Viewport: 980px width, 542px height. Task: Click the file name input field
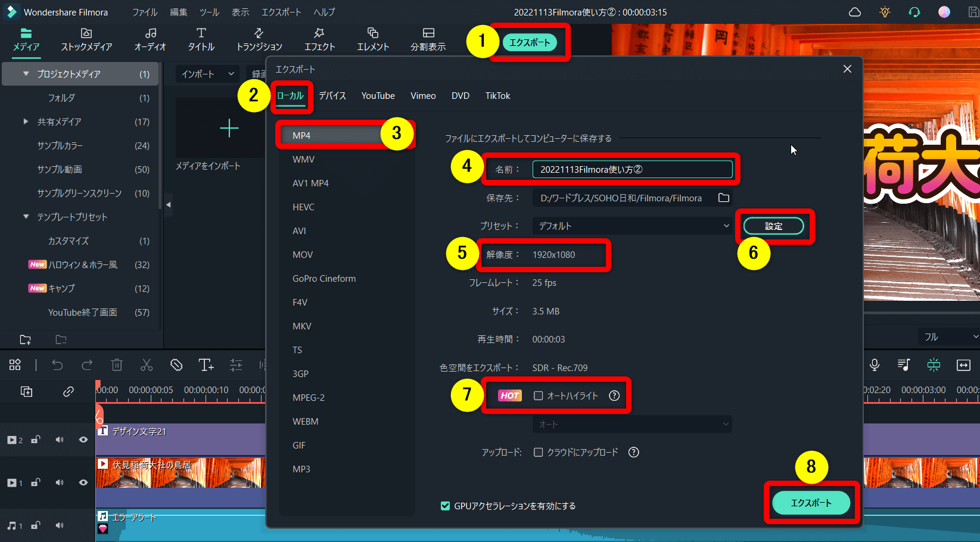click(x=632, y=169)
